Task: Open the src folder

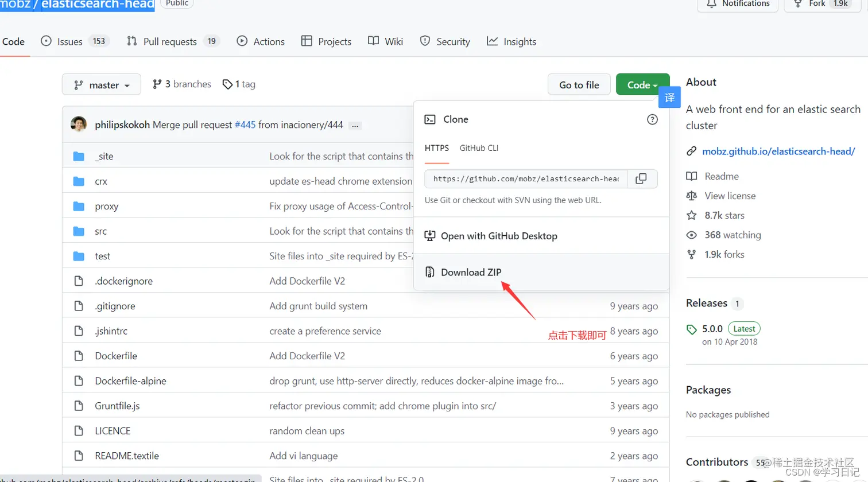Action: click(x=101, y=231)
